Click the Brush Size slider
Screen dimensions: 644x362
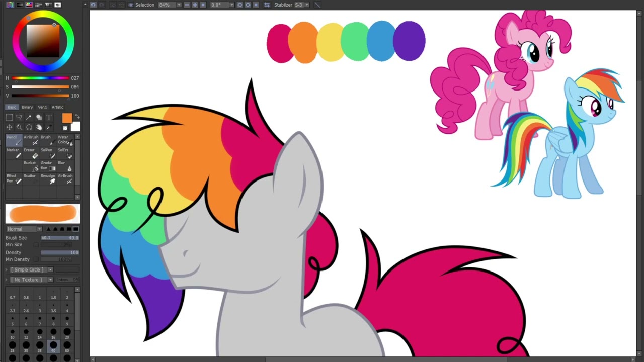[60, 238]
